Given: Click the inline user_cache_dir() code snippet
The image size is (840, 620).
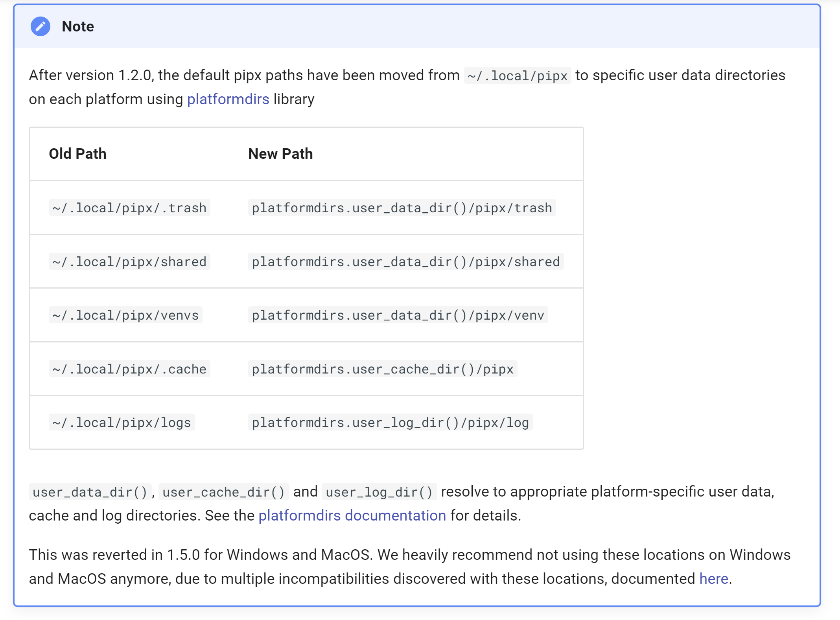Looking at the screenshot, I should tap(223, 492).
